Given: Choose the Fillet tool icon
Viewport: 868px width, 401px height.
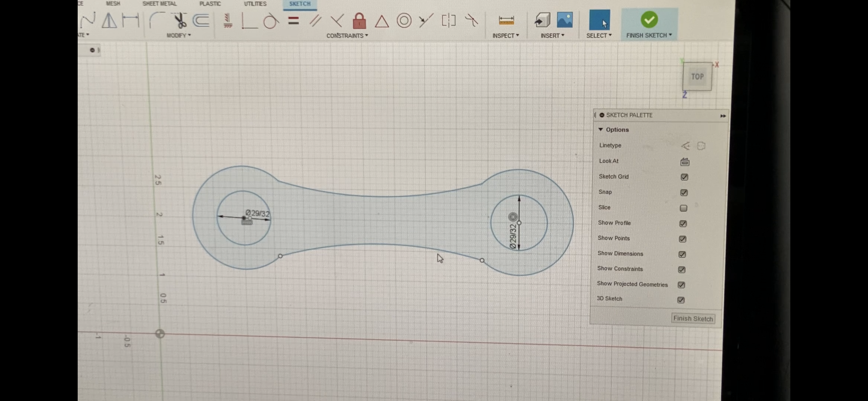Looking at the screenshot, I should click(156, 20).
